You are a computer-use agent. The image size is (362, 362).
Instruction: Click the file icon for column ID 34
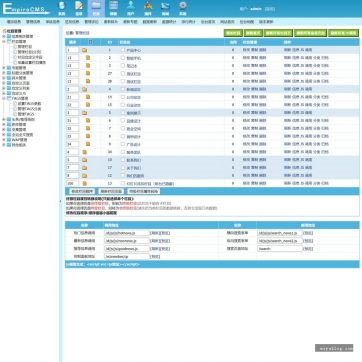click(85, 152)
